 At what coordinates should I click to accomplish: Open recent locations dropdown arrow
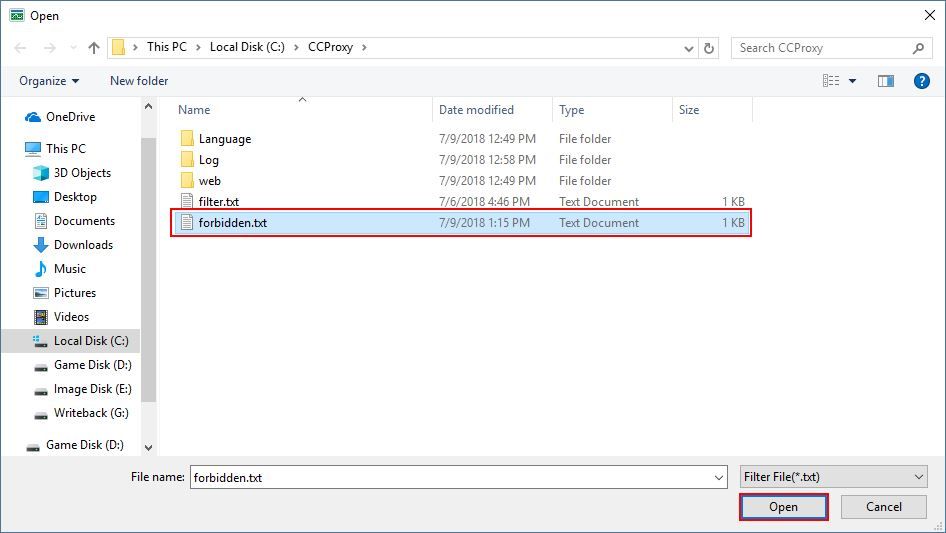click(73, 48)
